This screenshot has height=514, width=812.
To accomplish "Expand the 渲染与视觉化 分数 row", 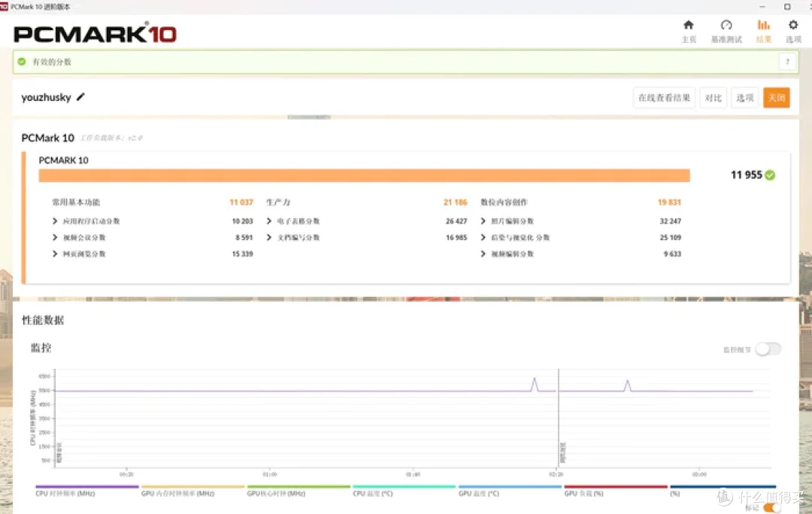I will click(483, 237).
